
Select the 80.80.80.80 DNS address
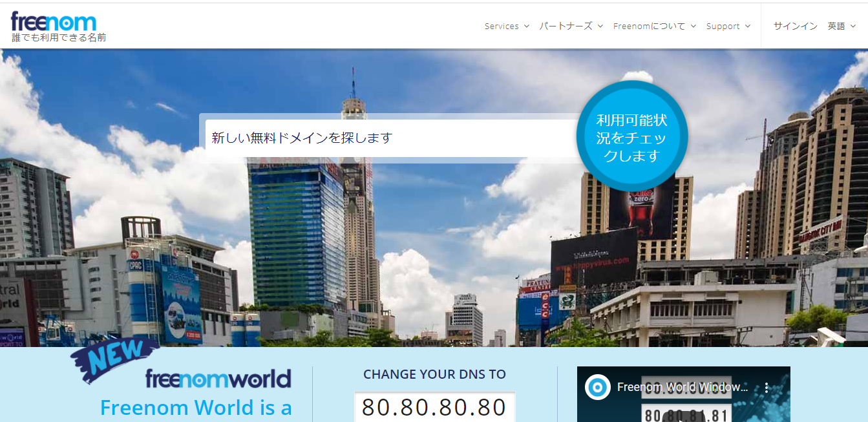434,407
